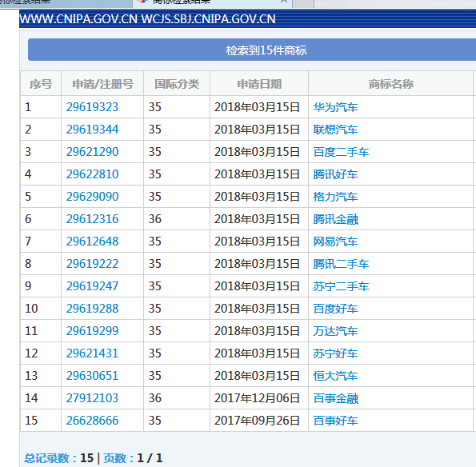Open trademark 联想汽车
Screen dimensions: 476x467
click(335, 130)
